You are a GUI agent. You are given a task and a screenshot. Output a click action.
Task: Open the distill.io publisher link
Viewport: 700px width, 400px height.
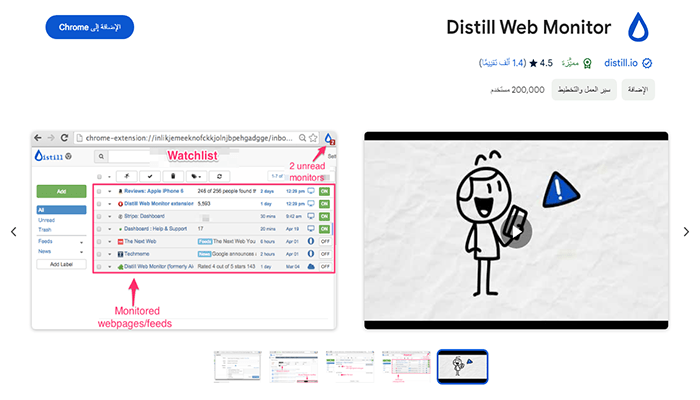(x=621, y=63)
